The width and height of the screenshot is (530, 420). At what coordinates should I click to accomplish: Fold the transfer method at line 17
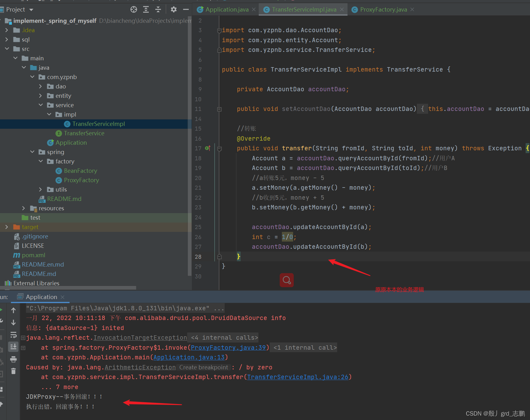(x=219, y=148)
